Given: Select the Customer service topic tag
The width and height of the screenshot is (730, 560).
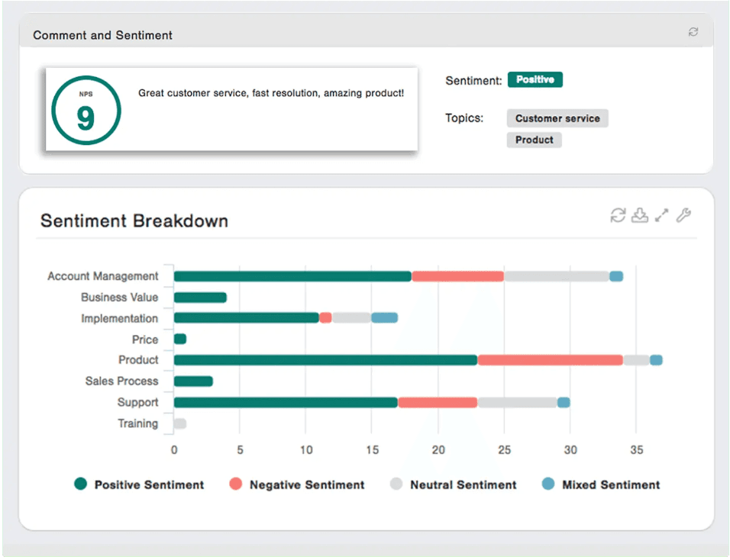Looking at the screenshot, I should 557,118.
